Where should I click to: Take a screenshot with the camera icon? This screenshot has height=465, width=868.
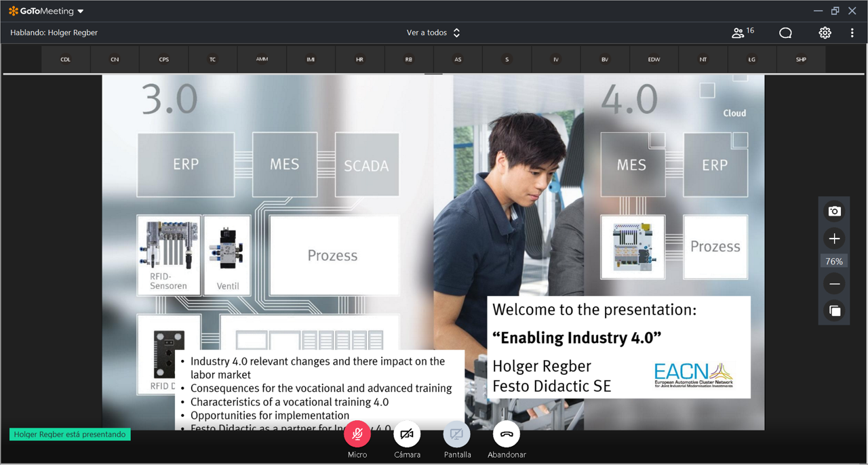[834, 211]
